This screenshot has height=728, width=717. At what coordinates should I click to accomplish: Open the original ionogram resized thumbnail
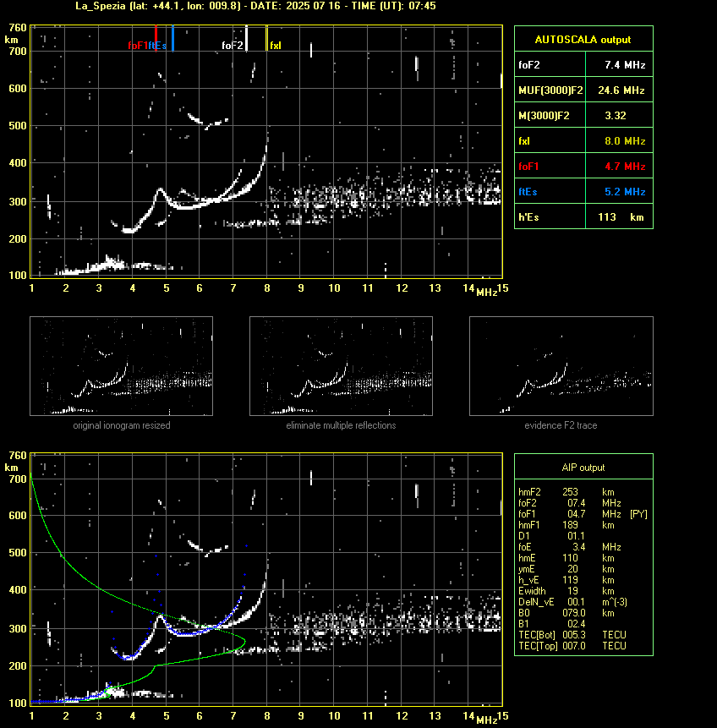(121, 366)
